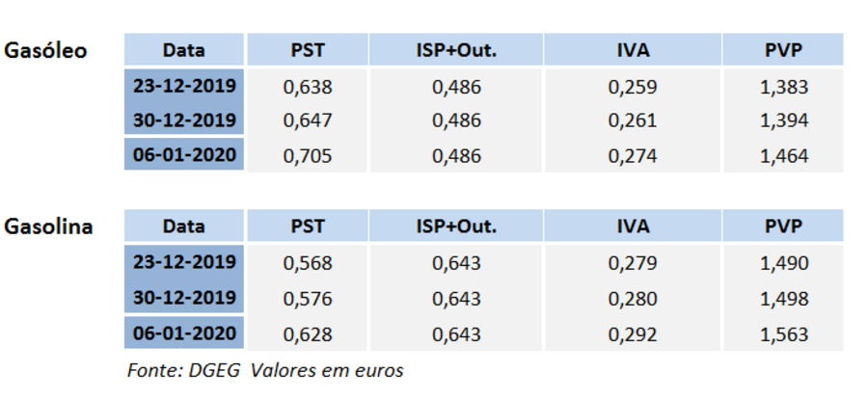The height and width of the screenshot is (399, 868).
Task: Click the 1,563 PVP value
Action: click(x=783, y=334)
